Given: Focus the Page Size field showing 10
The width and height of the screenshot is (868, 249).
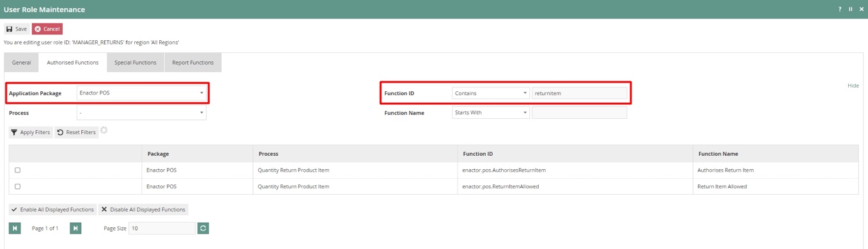Looking at the screenshot, I should click(x=162, y=228).
